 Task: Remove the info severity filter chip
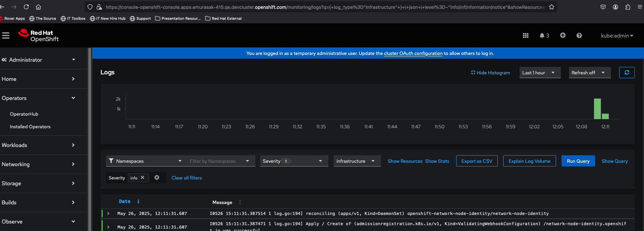pyautogui.click(x=143, y=178)
